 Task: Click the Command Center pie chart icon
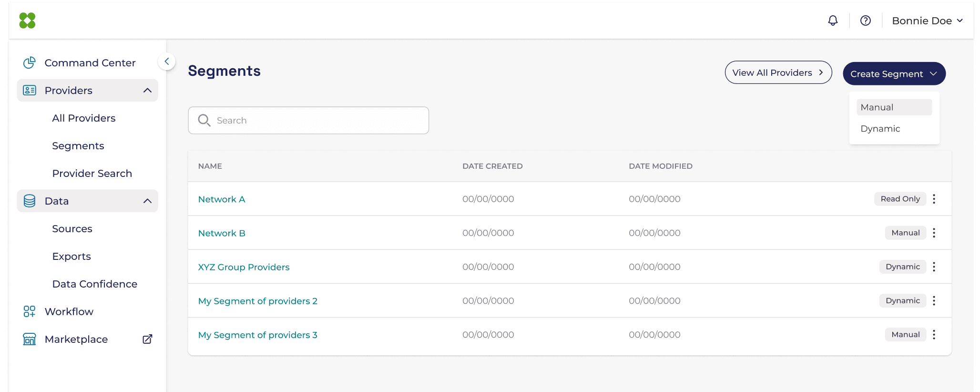tap(30, 62)
